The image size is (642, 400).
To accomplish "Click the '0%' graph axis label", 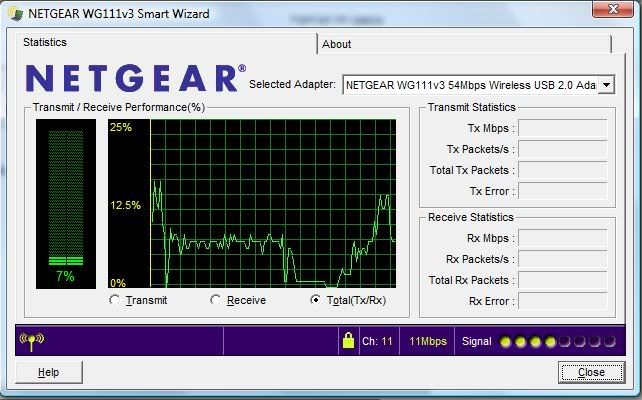I will click(118, 283).
